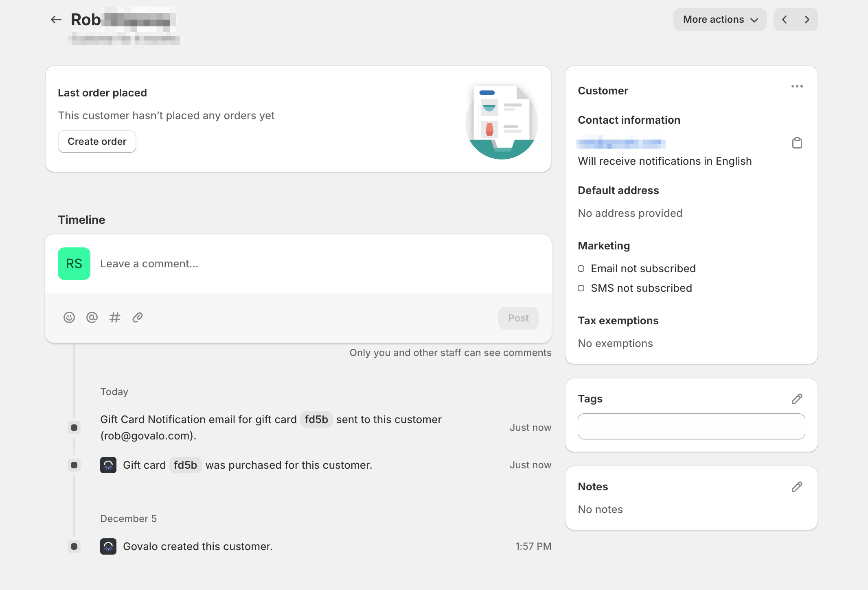Go to next customer chevron

(x=807, y=20)
